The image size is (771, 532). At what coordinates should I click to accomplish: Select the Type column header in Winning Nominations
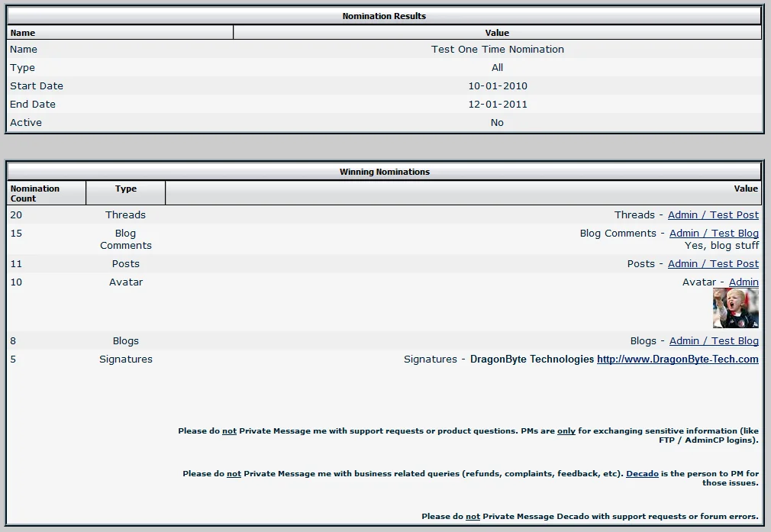click(126, 193)
